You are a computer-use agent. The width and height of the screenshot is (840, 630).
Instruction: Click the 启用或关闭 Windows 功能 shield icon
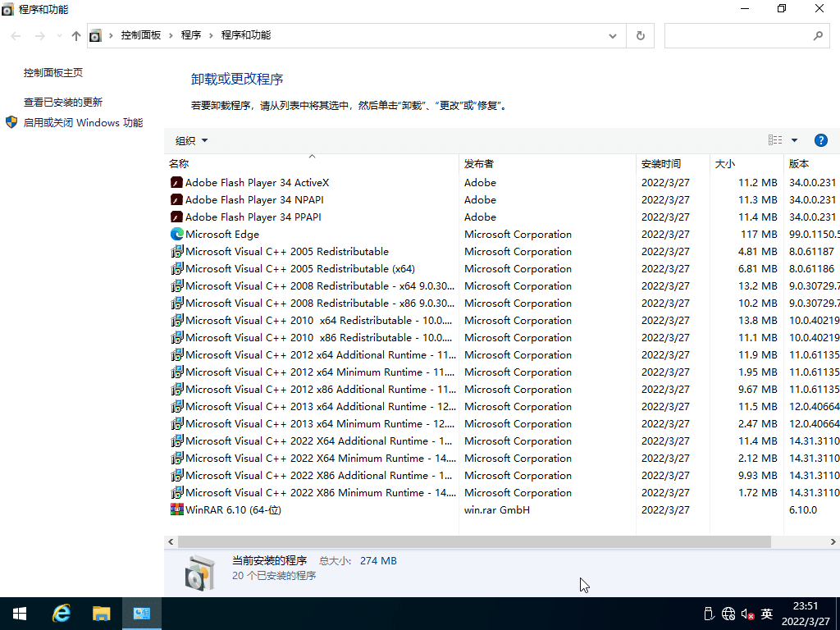click(x=11, y=123)
